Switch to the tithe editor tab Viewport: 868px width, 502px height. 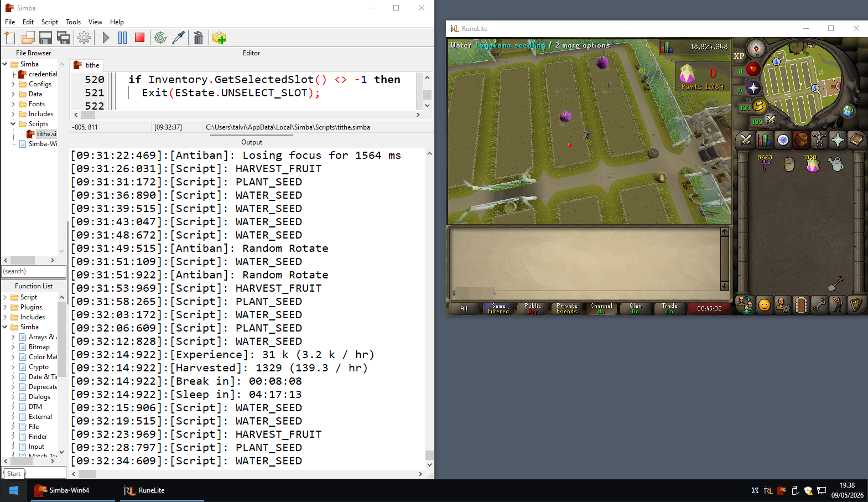point(86,65)
